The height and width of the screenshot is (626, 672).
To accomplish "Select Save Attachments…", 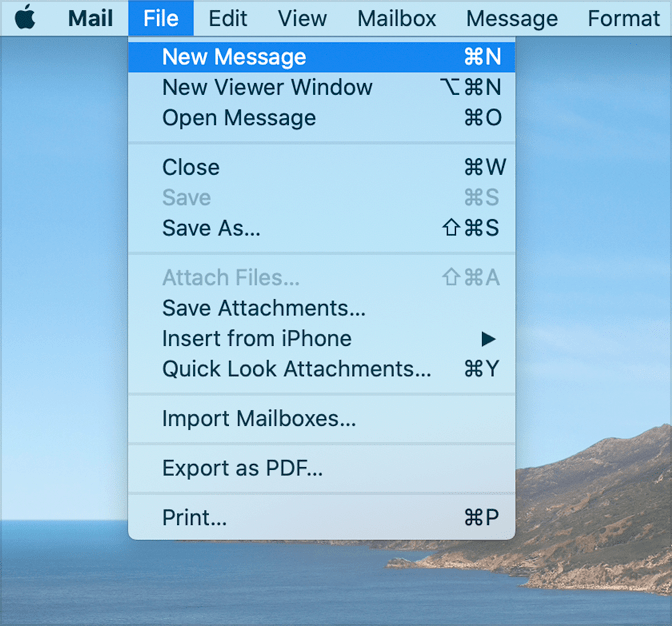I will 321,308.
